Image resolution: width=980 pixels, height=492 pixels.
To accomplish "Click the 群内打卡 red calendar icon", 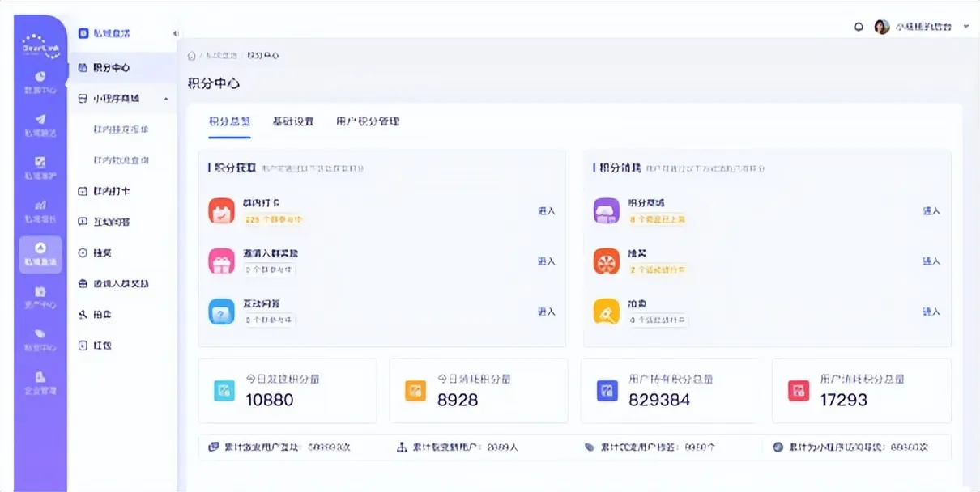I will click(221, 210).
